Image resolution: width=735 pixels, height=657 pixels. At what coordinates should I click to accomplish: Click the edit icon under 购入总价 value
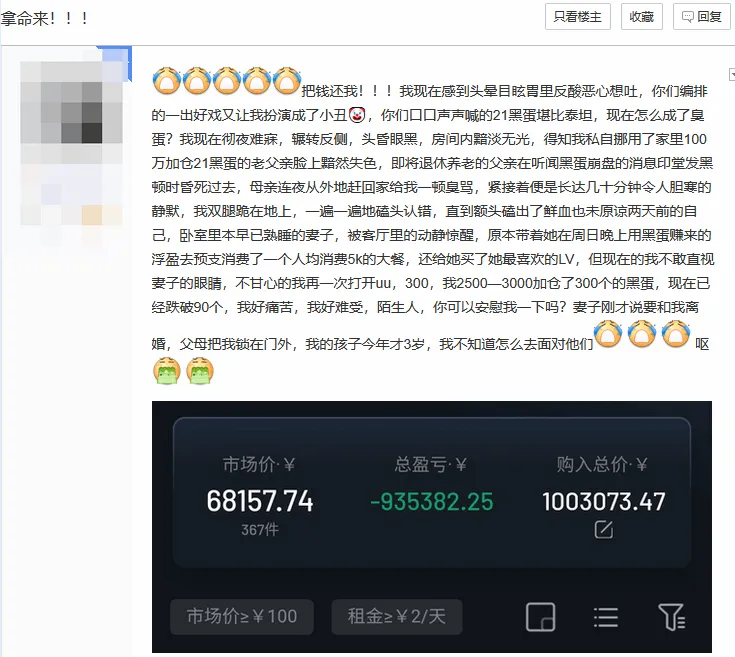[x=604, y=530]
